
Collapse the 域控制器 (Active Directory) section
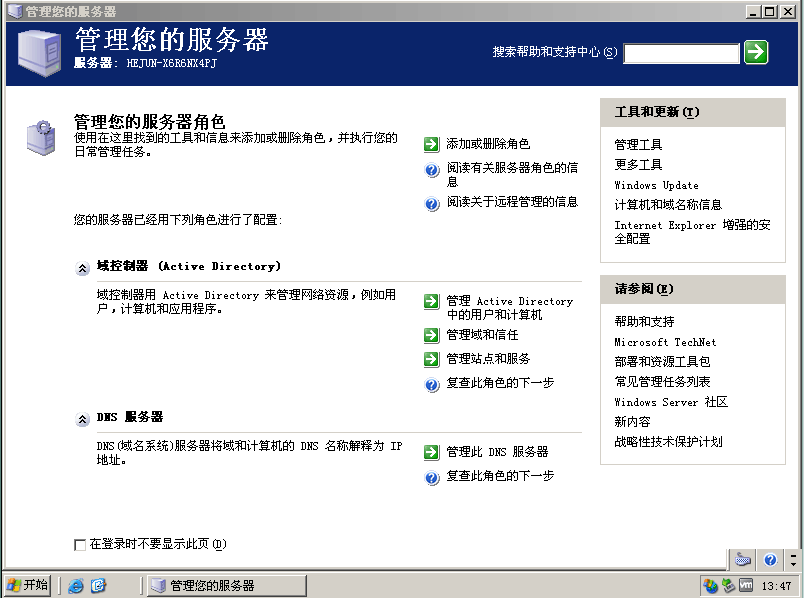pyautogui.click(x=82, y=268)
